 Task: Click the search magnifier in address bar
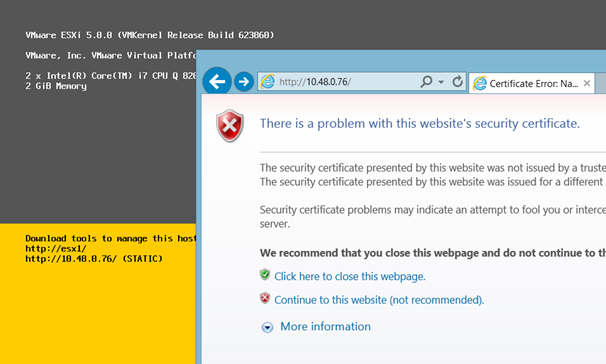point(426,82)
